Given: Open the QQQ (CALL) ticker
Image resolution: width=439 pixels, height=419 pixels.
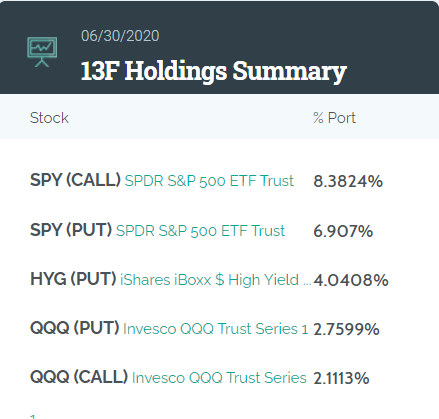Looking at the screenshot, I should [79, 377].
